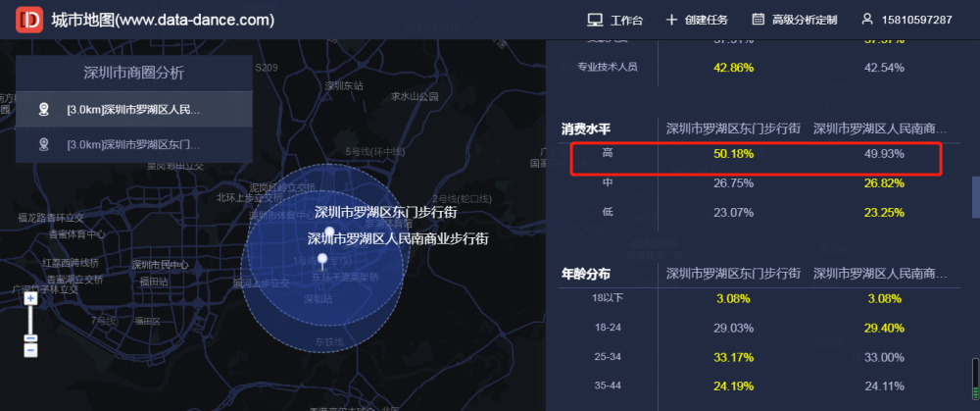The height and width of the screenshot is (411, 980).
Task: Click the value 23.07% in 低 row
Action: 733,213
